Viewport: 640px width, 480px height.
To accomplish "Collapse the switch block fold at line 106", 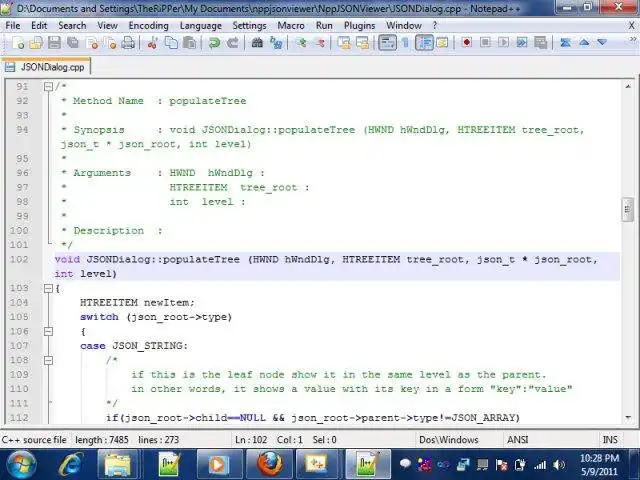I will (48, 331).
